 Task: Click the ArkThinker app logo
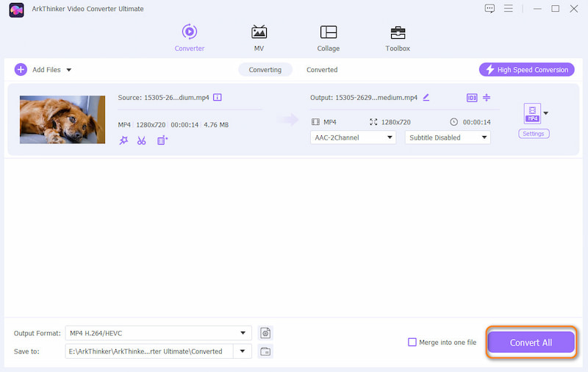pyautogui.click(x=16, y=10)
